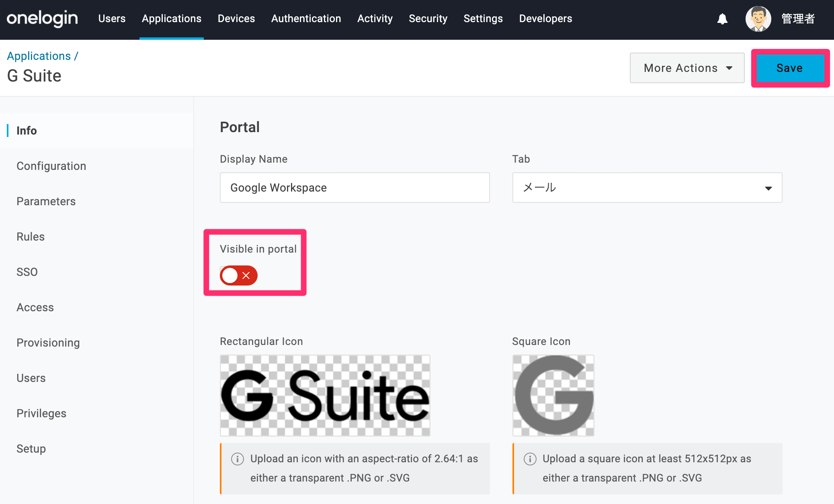Click the G Suite rectangular icon image

[325, 396]
